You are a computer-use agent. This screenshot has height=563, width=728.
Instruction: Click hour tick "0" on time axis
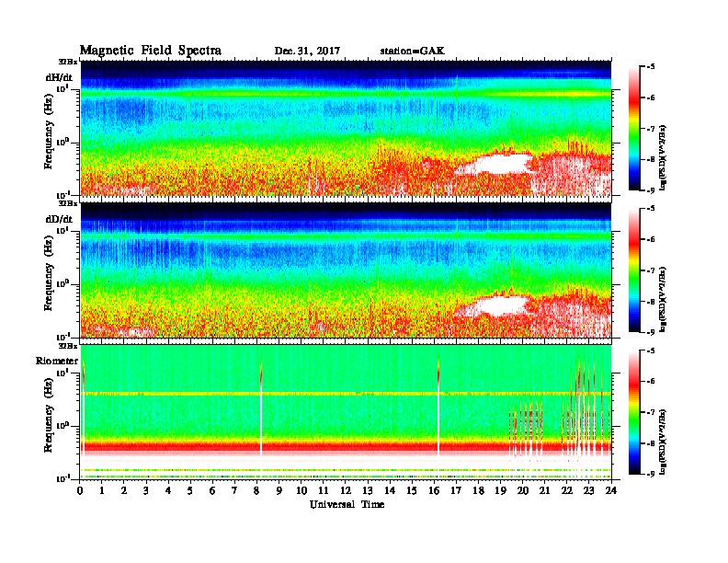[80, 491]
